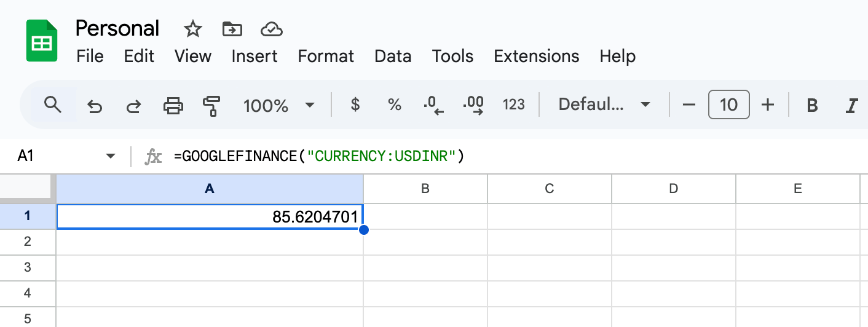Click the undo arrow
This screenshot has width=868, height=327.
click(x=94, y=106)
